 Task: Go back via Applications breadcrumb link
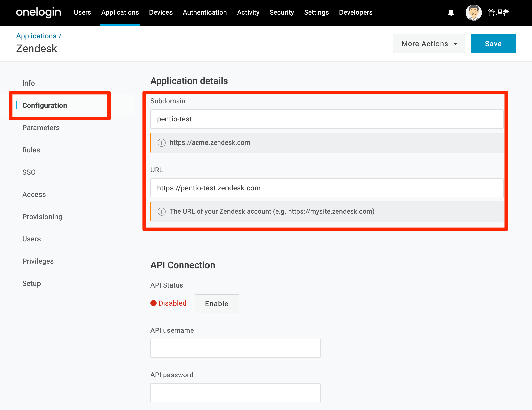click(x=36, y=36)
